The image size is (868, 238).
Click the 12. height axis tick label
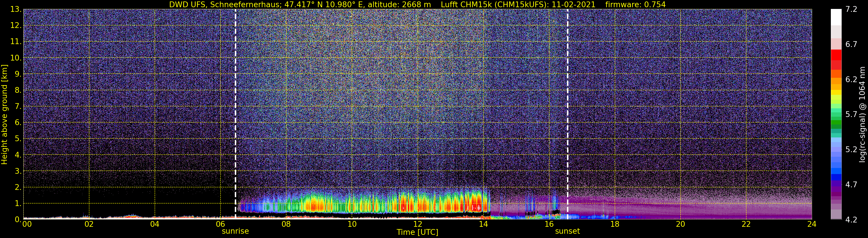click(16, 26)
